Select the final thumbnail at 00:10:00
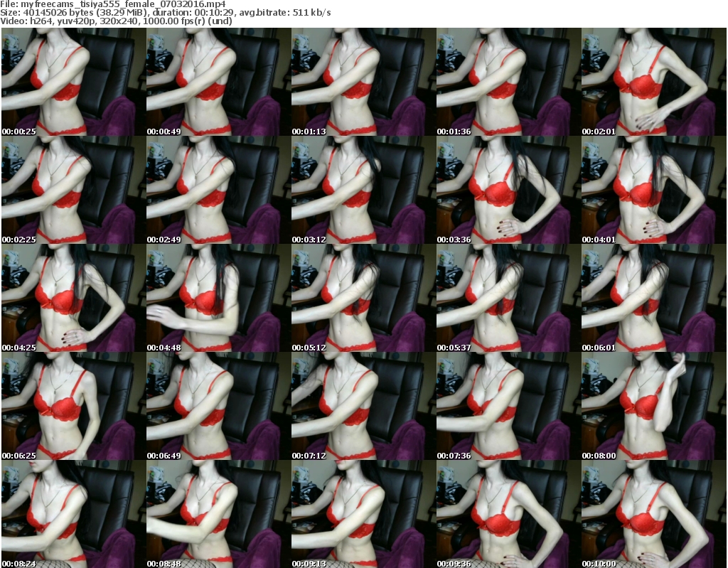 654,514
